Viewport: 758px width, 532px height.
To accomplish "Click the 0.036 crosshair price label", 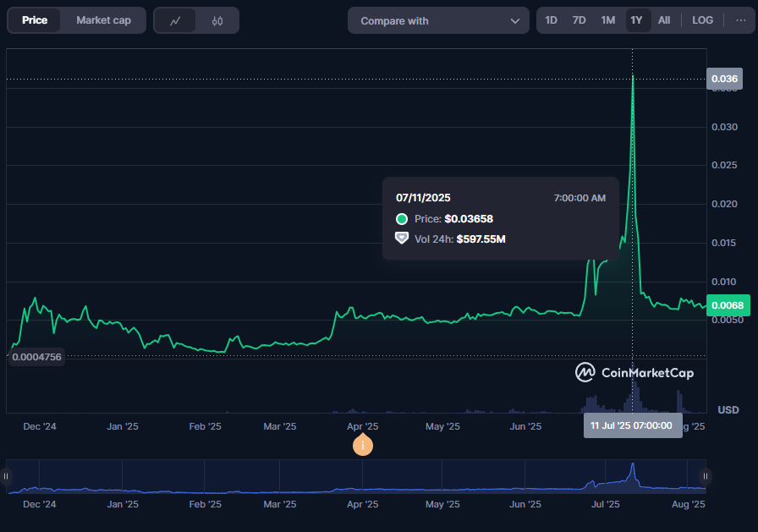I will pyautogui.click(x=724, y=80).
